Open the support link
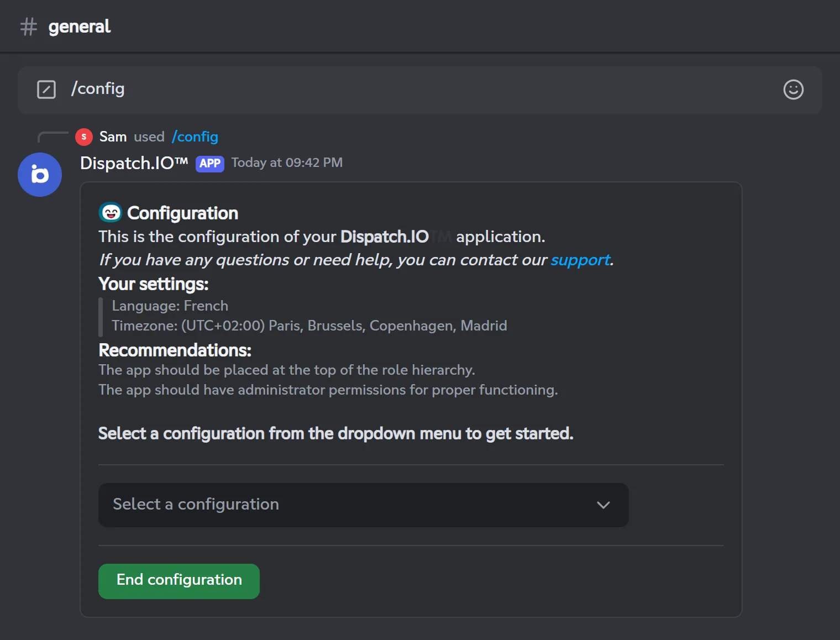Screen dimensions: 840x640 point(580,260)
